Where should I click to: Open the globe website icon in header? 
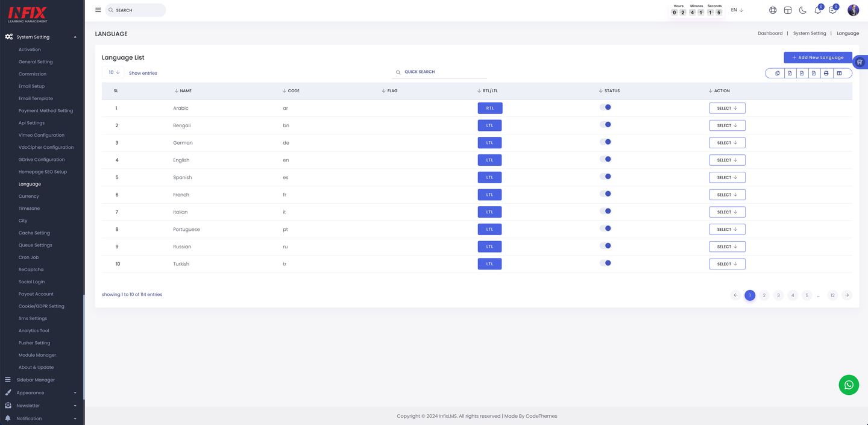pyautogui.click(x=773, y=10)
